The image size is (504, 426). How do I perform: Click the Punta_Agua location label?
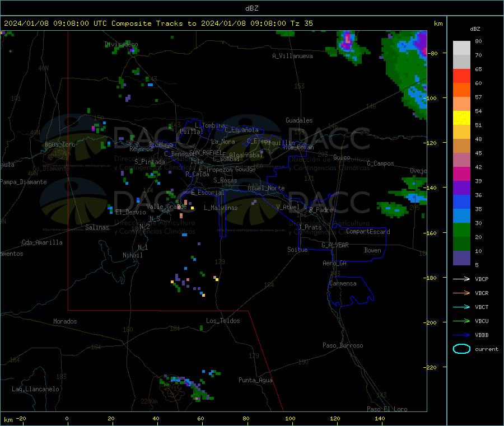pos(255,380)
